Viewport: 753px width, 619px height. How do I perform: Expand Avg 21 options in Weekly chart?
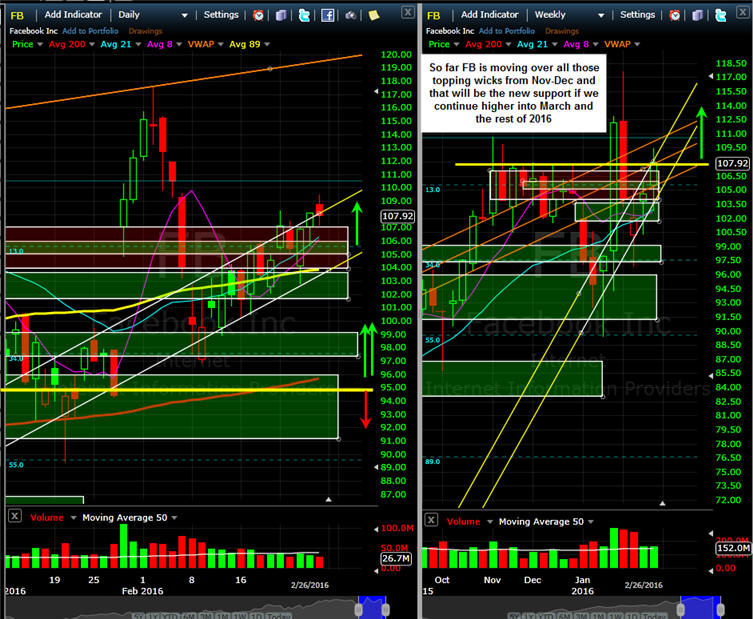click(554, 44)
